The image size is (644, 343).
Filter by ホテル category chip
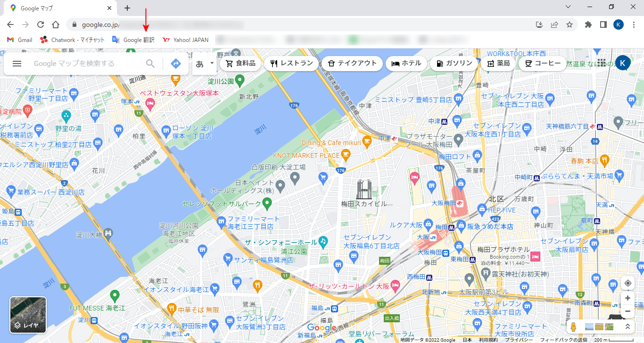(x=406, y=63)
